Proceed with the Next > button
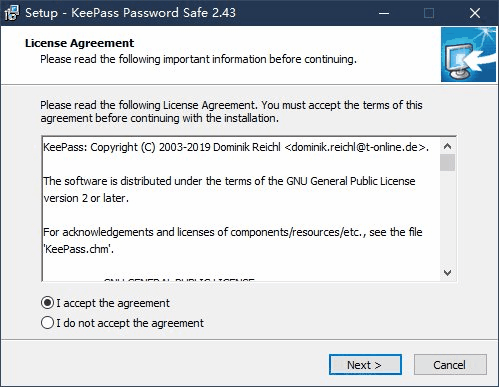Screen dimensions: 499x387 (x=365, y=365)
